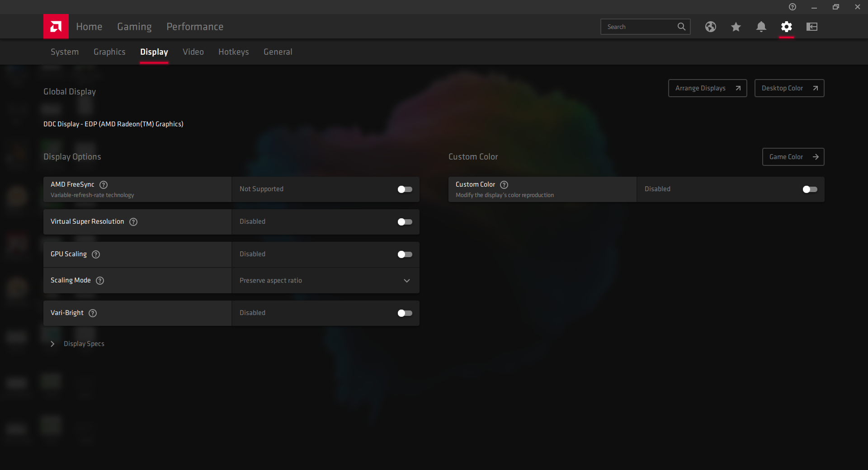Enable Vari-Bright switch
The width and height of the screenshot is (868, 470).
(405, 313)
